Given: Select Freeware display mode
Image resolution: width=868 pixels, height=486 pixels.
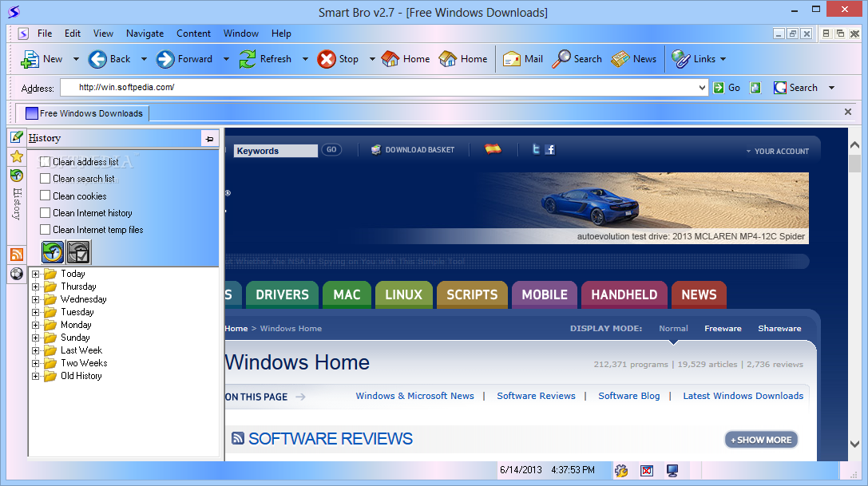Looking at the screenshot, I should pos(723,328).
